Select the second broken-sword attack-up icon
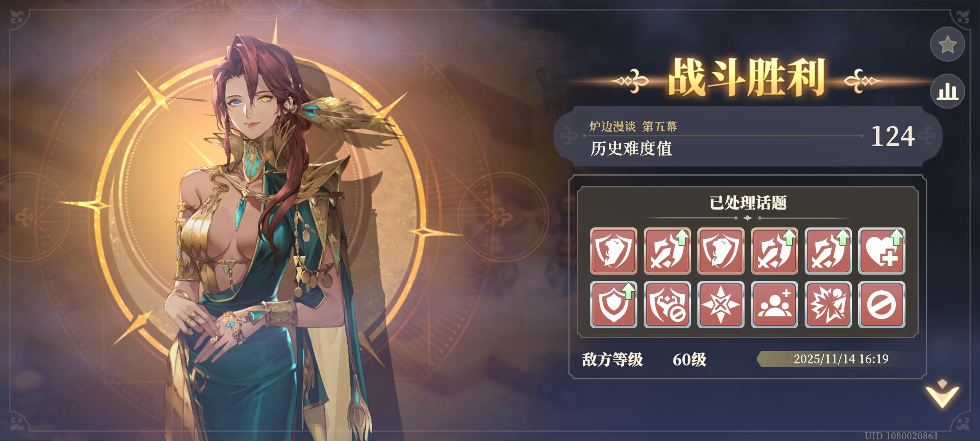 tap(667, 251)
